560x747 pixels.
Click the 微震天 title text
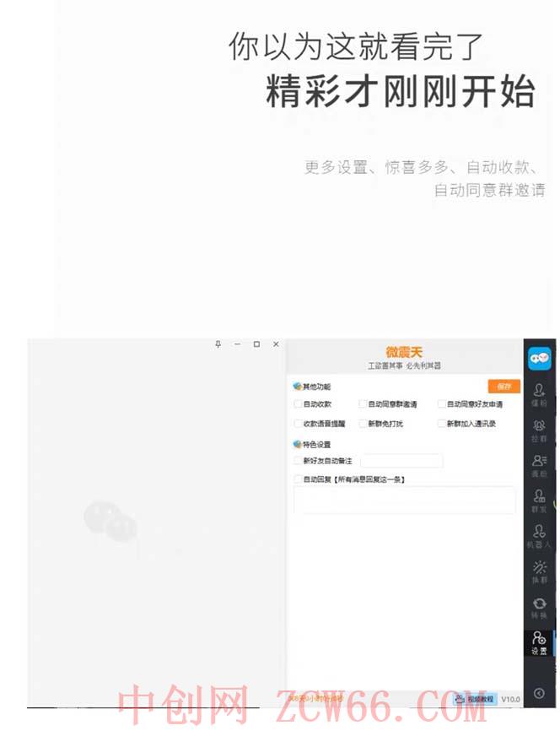tap(404, 352)
